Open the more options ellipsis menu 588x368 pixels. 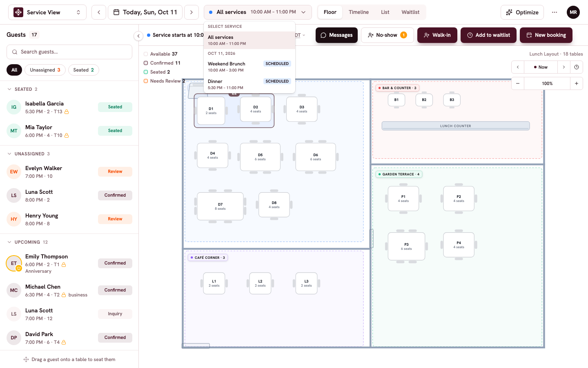click(x=555, y=12)
